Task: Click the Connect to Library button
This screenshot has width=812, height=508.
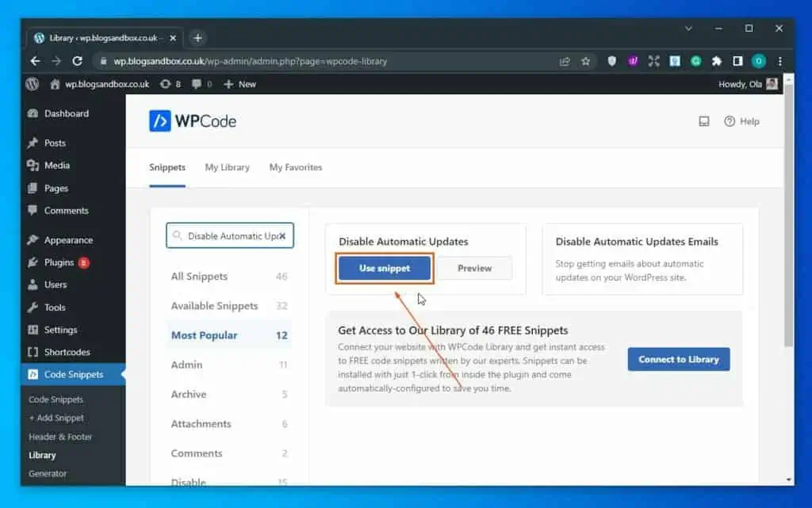Action: pyautogui.click(x=678, y=359)
